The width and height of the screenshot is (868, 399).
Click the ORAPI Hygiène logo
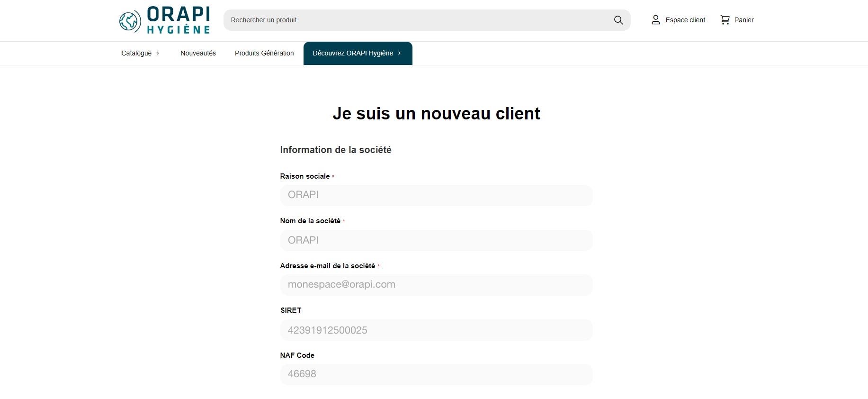tap(164, 20)
